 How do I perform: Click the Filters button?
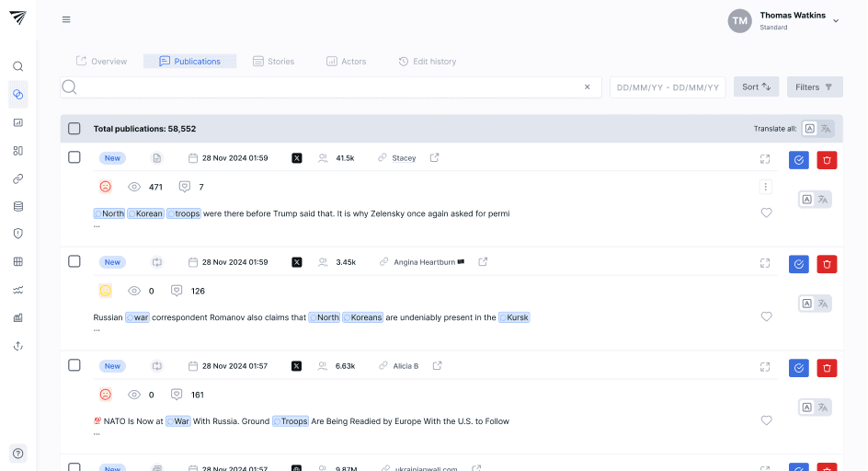pyautogui.click(x=814, y=87)
